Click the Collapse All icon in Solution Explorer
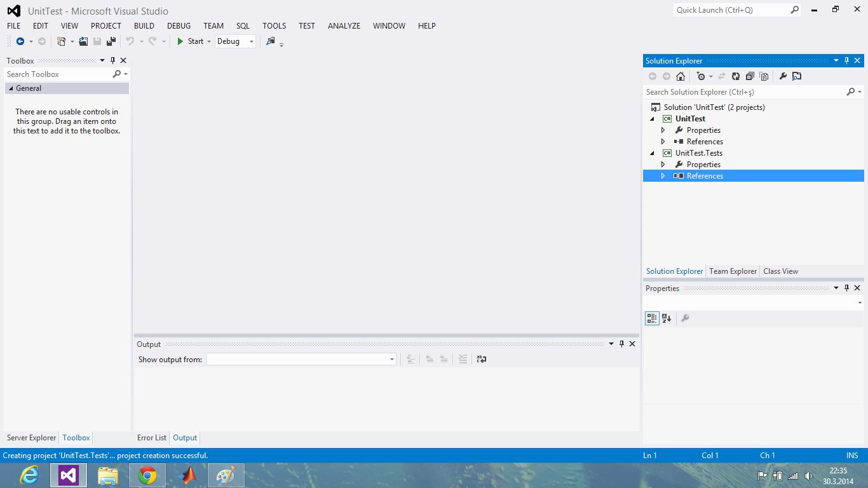 coord(750,76)
